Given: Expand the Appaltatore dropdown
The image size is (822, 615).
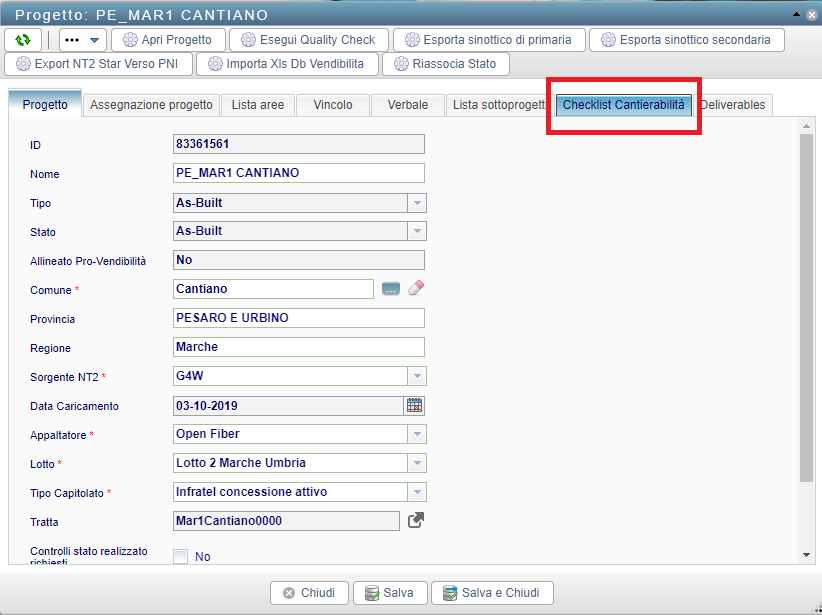Looking at the screenshot, I should click(x=416, y=435).
